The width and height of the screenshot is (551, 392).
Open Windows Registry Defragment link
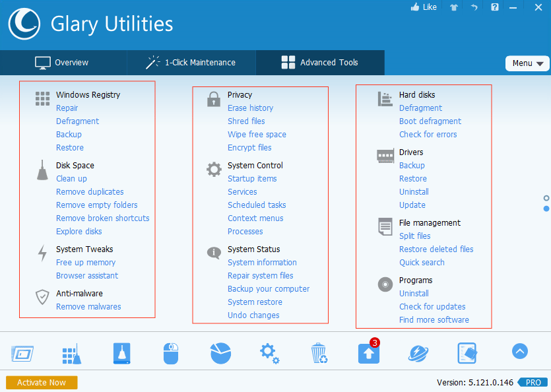77,121
